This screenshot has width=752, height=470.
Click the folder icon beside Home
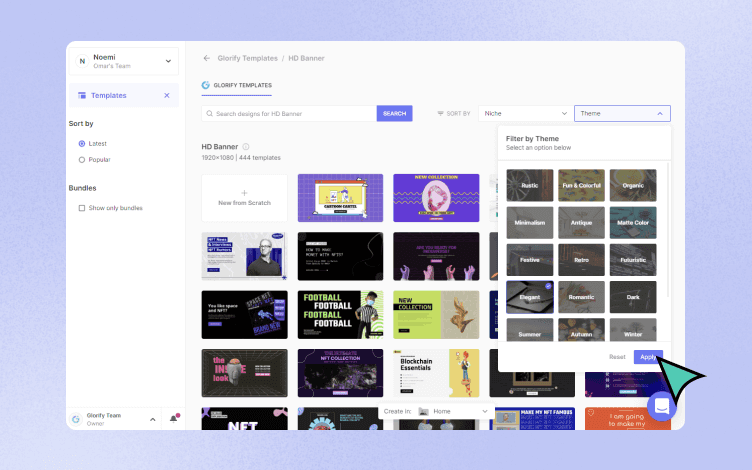[423, 411]
